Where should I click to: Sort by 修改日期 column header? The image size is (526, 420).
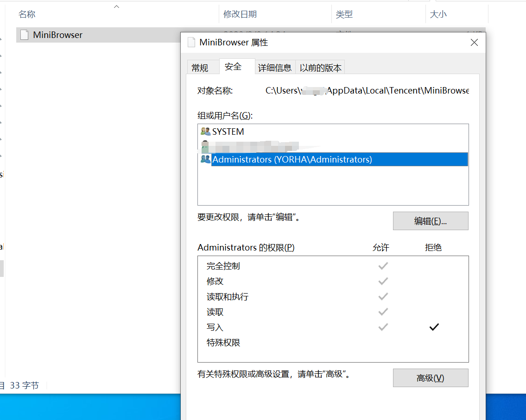click(240, 14)
